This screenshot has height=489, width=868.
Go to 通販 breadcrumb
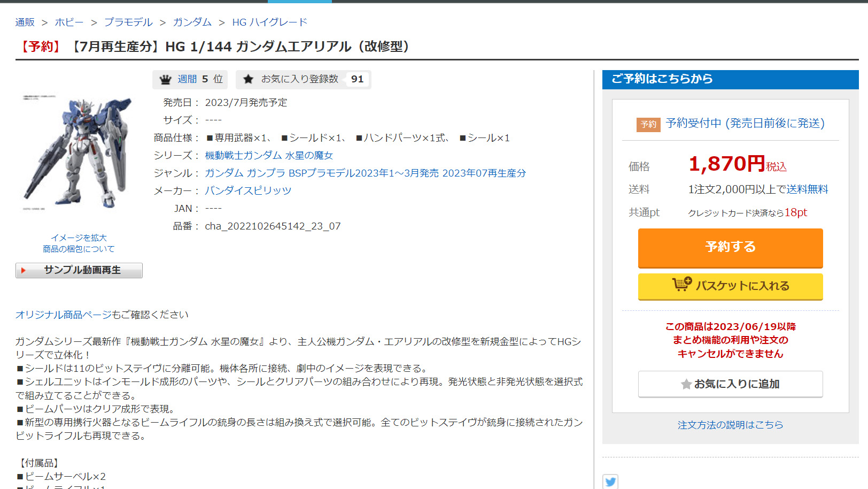(25, 22)
